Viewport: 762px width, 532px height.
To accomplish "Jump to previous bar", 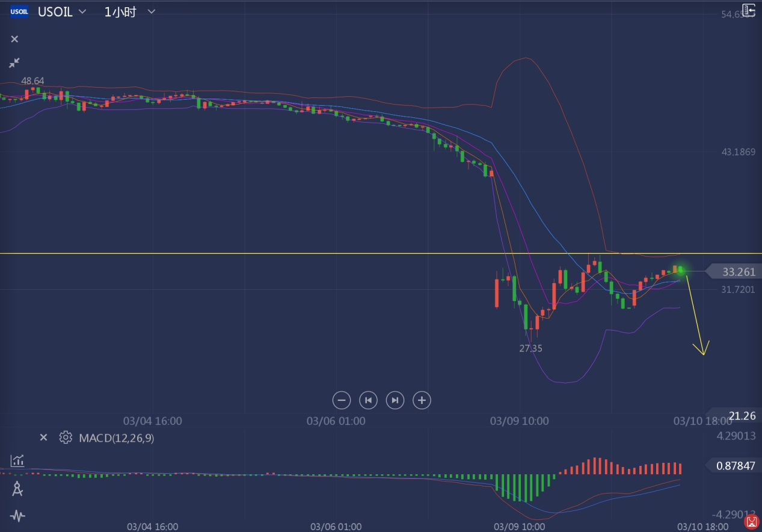I will (x=368, y=400).
